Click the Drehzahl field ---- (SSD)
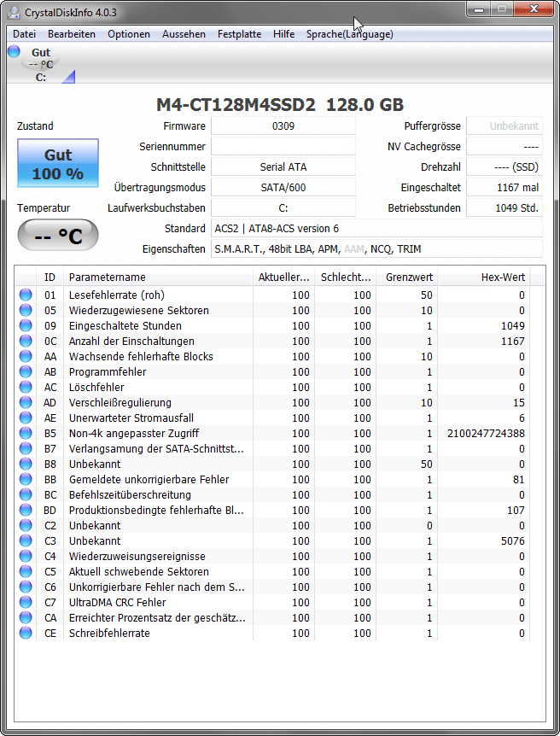Screen dimensions: 560x736 click(x=505, y=167)
